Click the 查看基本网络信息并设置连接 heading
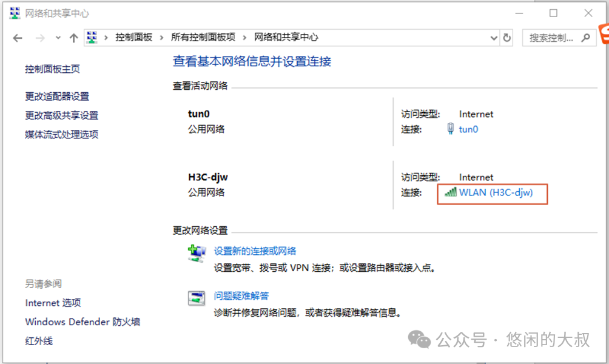This screenshot has height=364, width=609. pos(252,61)
